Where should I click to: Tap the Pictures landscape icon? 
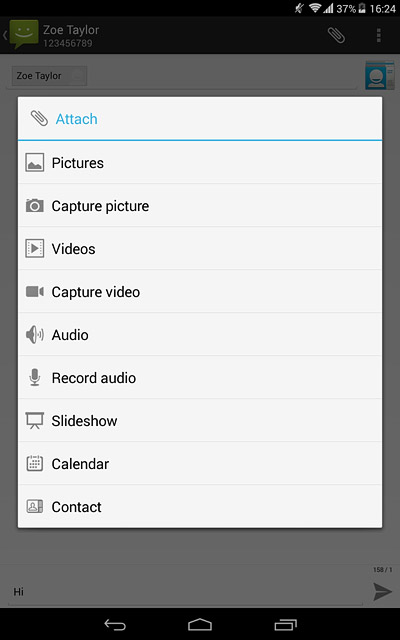(x=35, y=162)
